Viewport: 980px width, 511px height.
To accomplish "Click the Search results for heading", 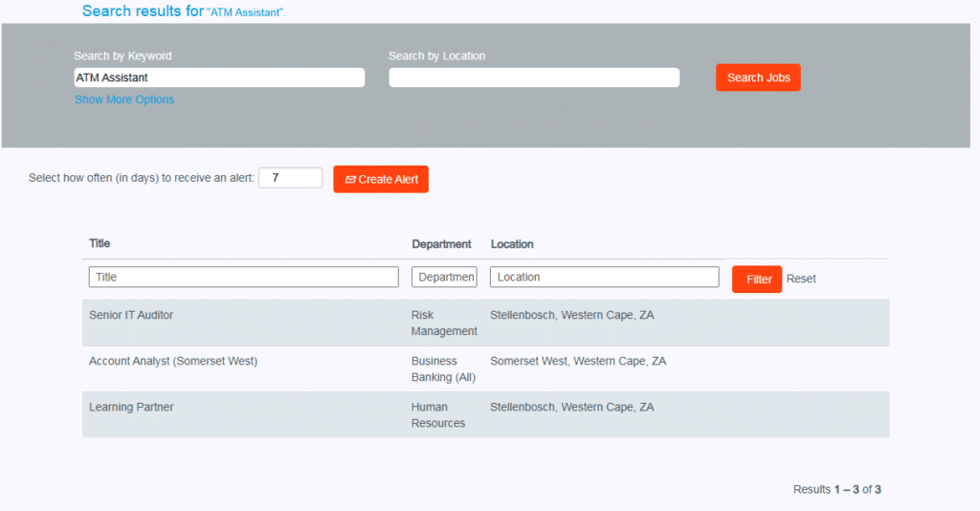I will click(x=184, y=11).
